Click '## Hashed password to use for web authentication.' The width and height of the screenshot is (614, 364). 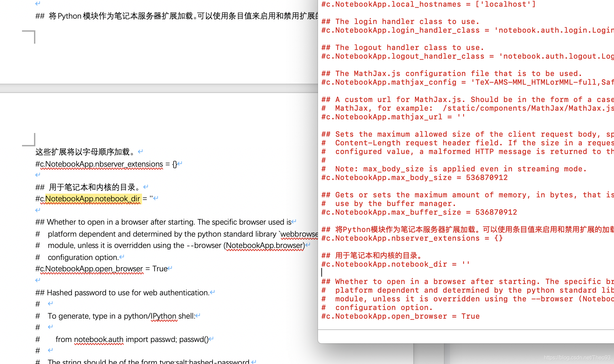(x=122, y=293)
